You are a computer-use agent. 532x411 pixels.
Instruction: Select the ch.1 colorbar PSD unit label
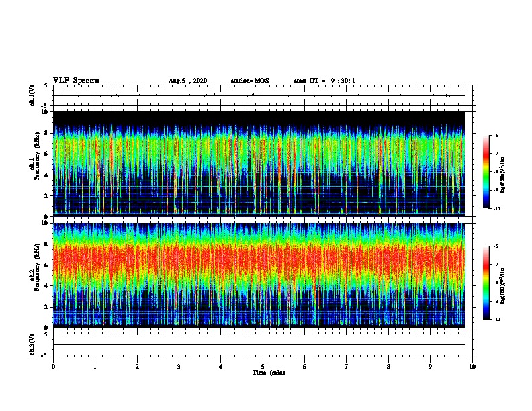(x=503, y=175)
